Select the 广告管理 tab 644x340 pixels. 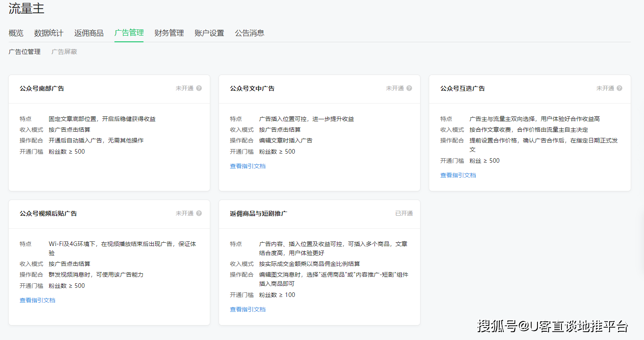pos(129,33)
